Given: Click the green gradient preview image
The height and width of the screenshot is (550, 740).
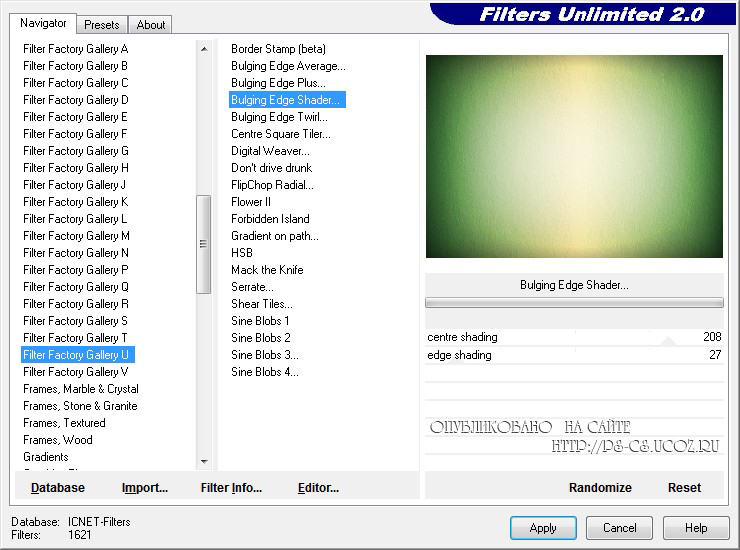Looking at the screenshot, I should pos(574,156).
